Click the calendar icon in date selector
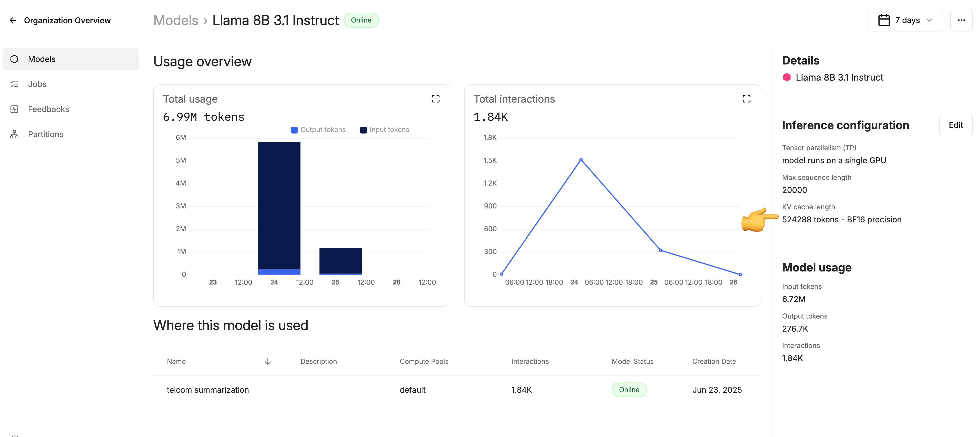The height and width of the screenshot is (437, 980). [x=883, y=20]
